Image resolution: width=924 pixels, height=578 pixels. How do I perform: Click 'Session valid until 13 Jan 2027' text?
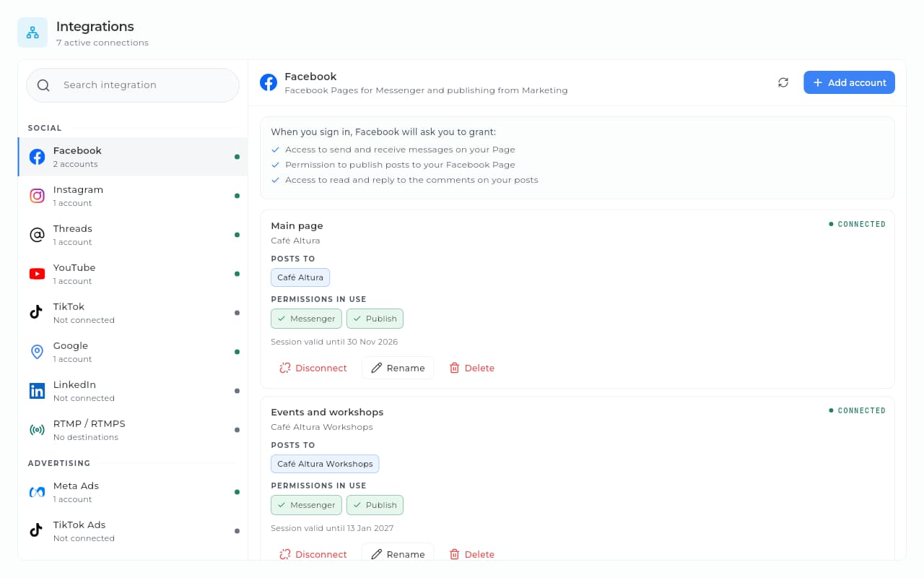click(332, 528)
